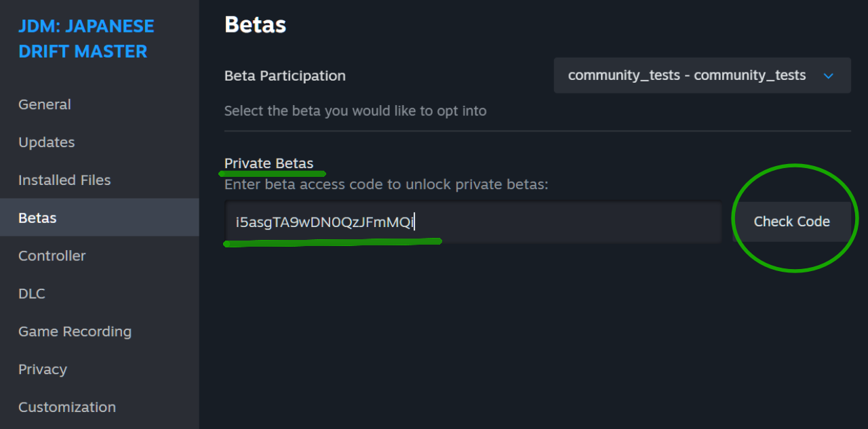Navigate to the Privacy section

[43, 369]
